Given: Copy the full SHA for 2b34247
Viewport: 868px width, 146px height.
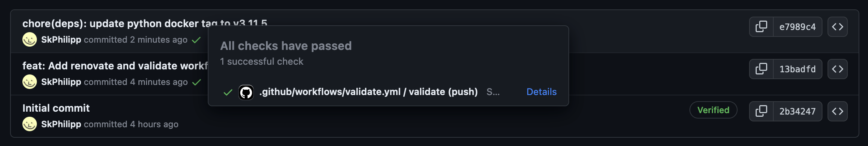Looking at the screenshot, I should (x=761, y=111).
